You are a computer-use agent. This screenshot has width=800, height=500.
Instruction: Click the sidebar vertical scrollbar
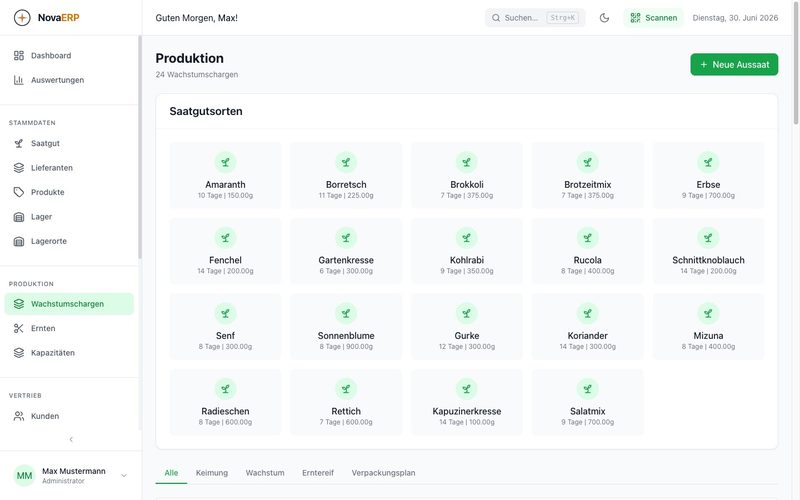[140, 147]
